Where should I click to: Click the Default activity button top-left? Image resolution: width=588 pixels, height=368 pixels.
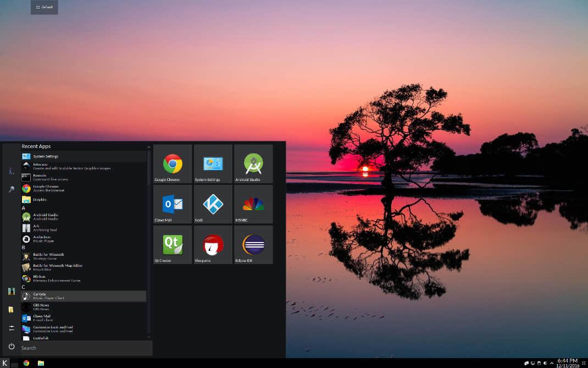point(44,7)
